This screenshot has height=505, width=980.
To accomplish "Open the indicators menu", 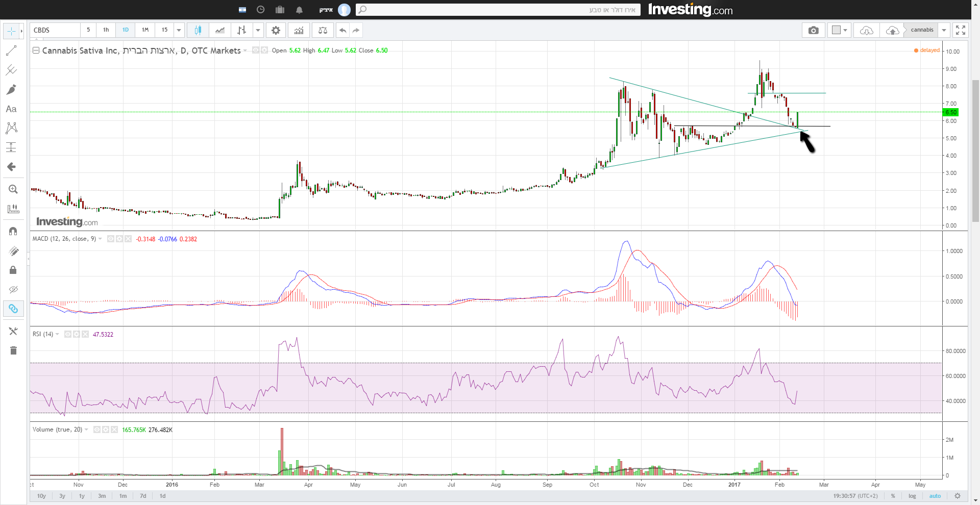I will [299, 30].
